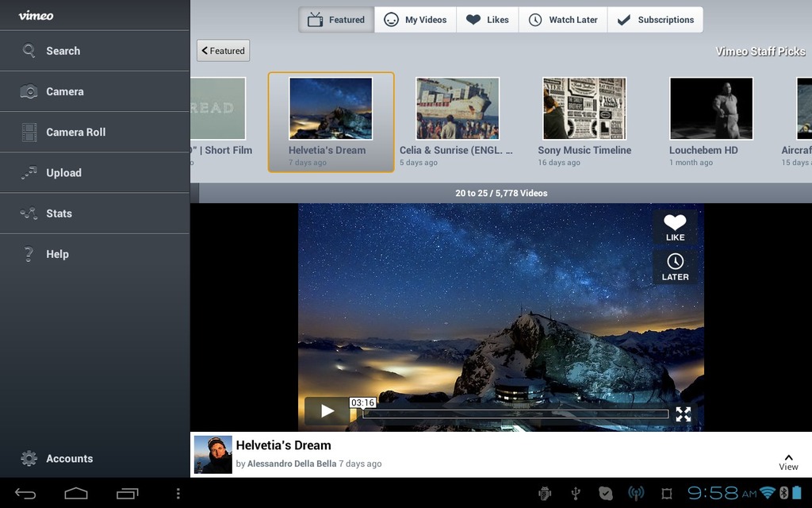Screen dimensions: 812x508
Task: Click the '20 to 25 / 5,778 Videos' counter
Action: pos(501,193)
